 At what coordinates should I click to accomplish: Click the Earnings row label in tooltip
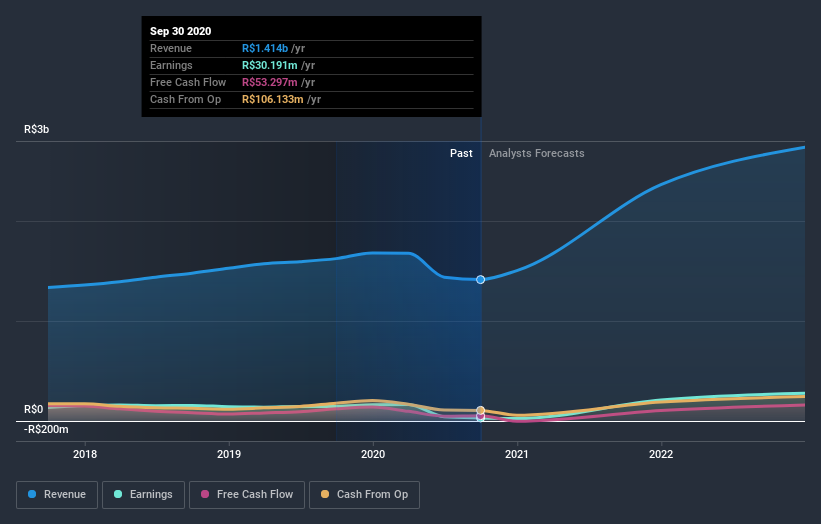(171, 65)
